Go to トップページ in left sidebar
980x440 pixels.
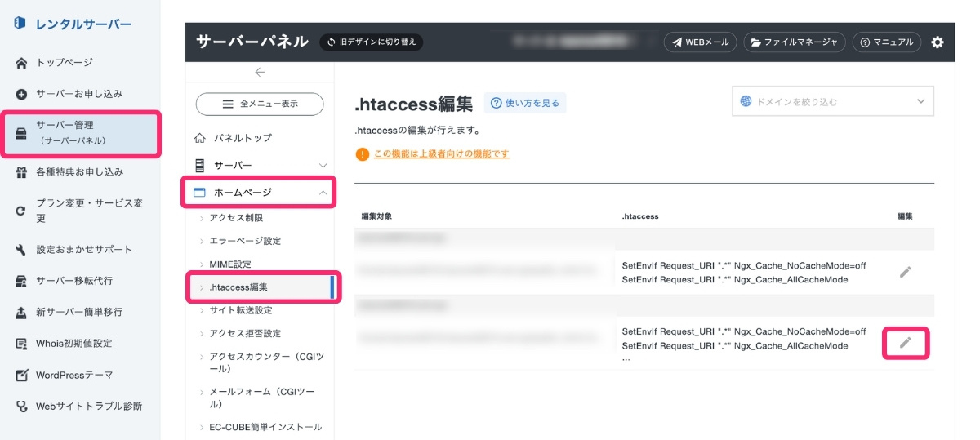point(65,63)
